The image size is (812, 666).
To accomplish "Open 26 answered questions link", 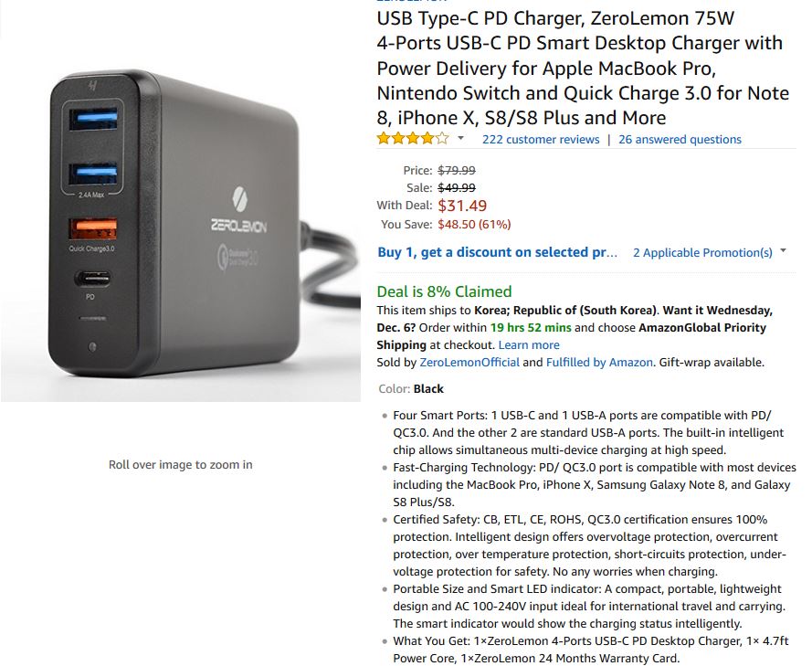I will click(680, 139).
